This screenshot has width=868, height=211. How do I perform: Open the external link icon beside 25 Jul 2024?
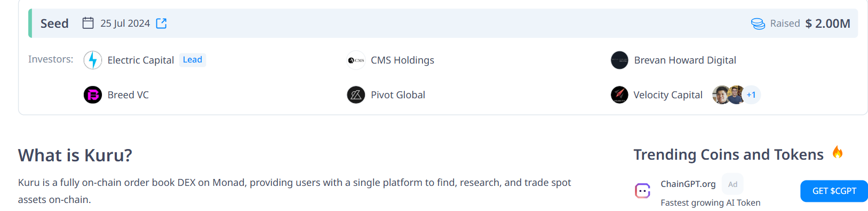click(161, 23)
